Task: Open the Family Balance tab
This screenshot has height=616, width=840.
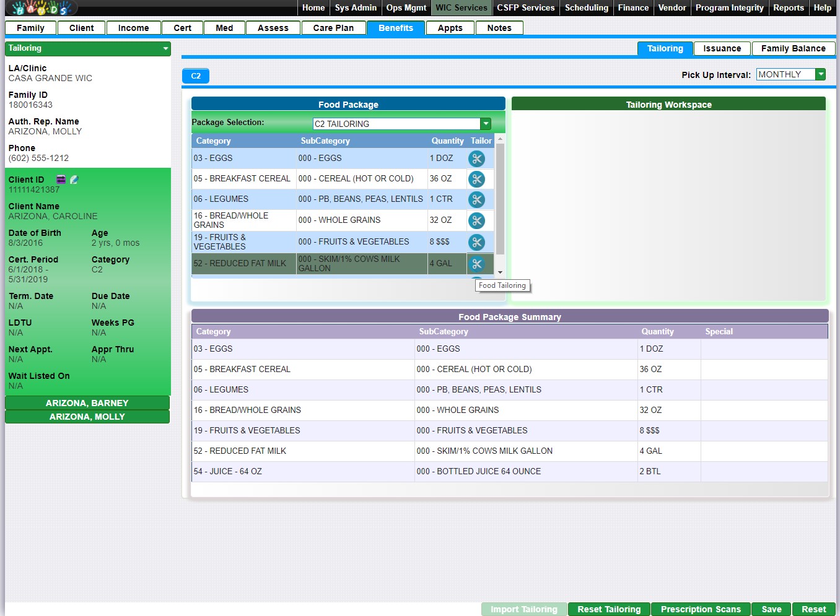Action: [x=793, y=48]
